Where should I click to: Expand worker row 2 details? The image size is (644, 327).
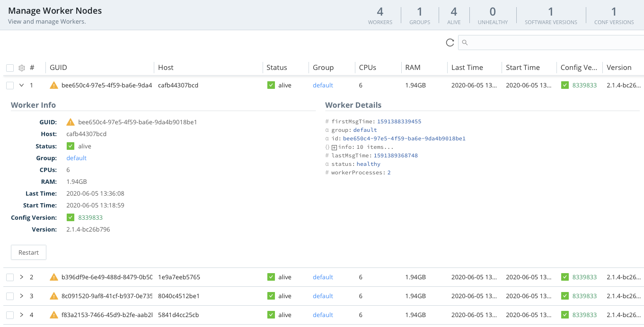tap(21, 277)
